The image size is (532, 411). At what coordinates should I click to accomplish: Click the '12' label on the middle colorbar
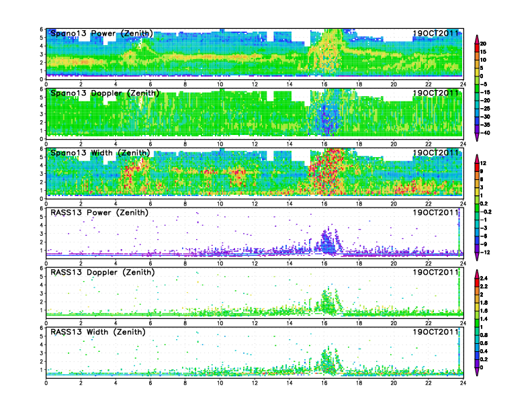coord(483,163)
